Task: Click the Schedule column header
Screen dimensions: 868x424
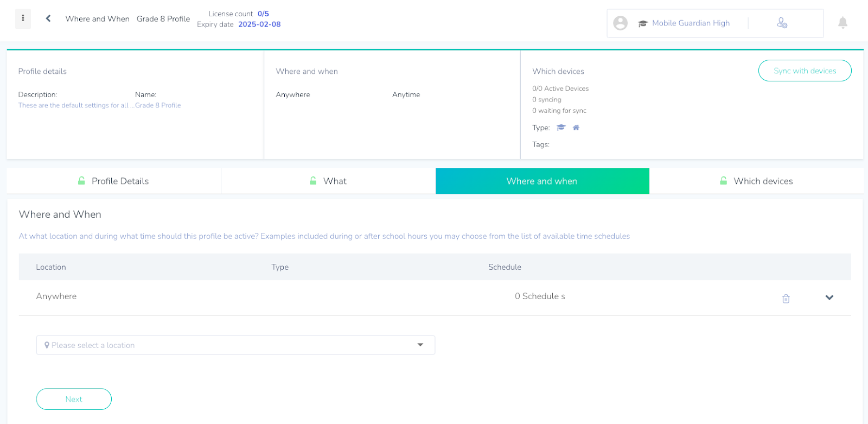Action: [505, 267]
